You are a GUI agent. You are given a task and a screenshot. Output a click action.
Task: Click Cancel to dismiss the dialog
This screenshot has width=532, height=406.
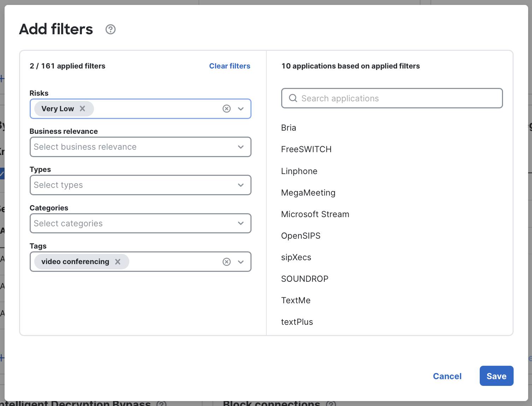(x=447, y=376)
